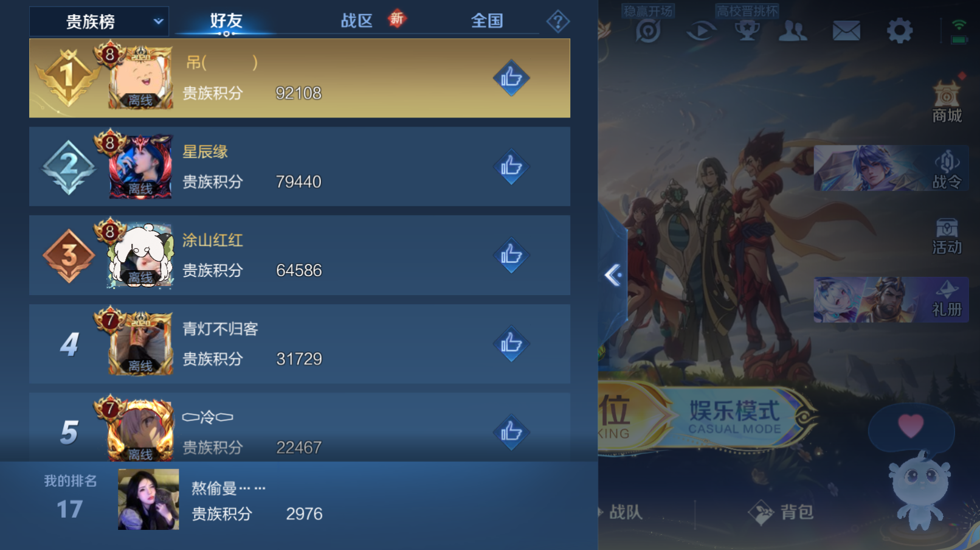The height and width of the screenshot is (550, 980).
Task: Switch to the 全国 tab
Action: (x=487, y=21)
